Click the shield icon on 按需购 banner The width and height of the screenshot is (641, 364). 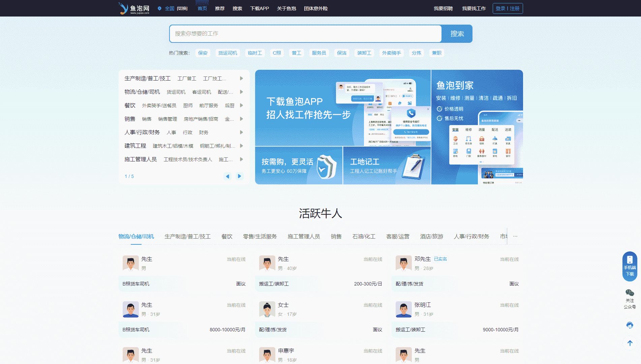[327, 166]
